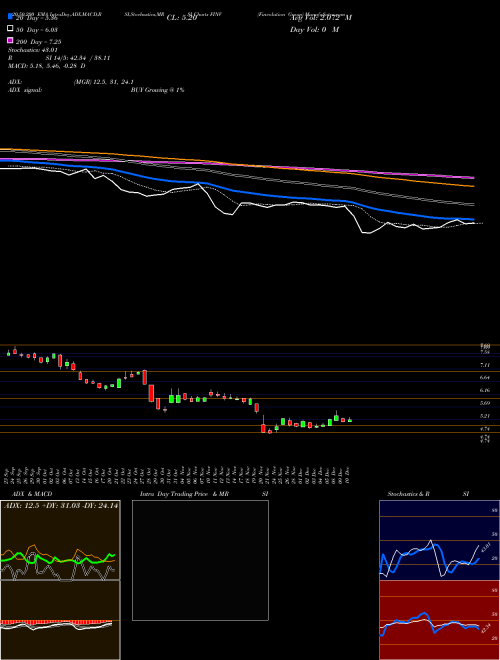This screenshot has height=660, width=500.
Task: Click the MACD histogram panel with red bars
Action: (60, 620)
